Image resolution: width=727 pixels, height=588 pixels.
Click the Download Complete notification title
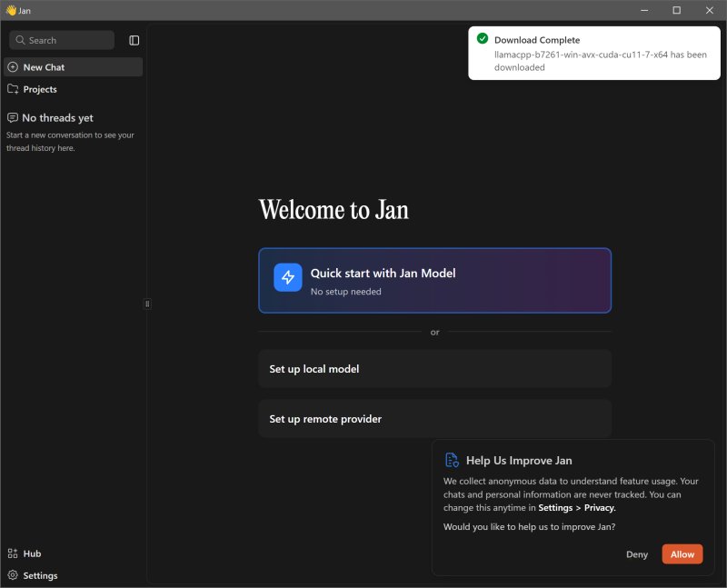coord(537,40)
